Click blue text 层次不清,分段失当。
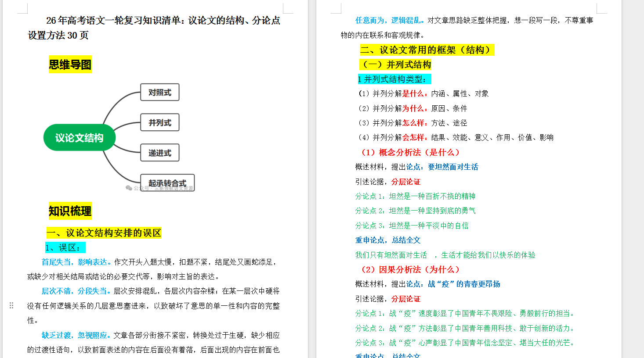The width and height of the screenshot is (644, 358). pyautogui.click(x=77, y=291)
